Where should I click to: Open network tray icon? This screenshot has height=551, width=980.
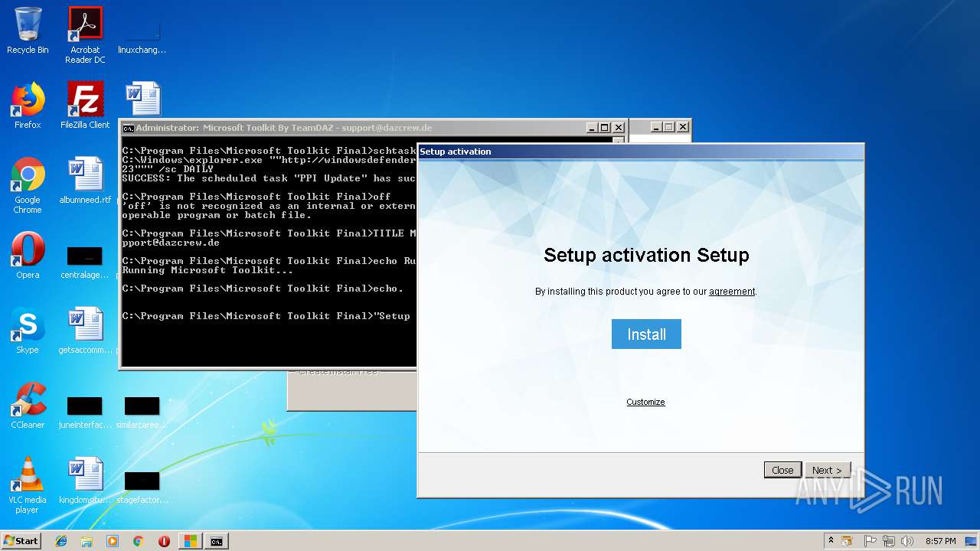tap(888, 541)
